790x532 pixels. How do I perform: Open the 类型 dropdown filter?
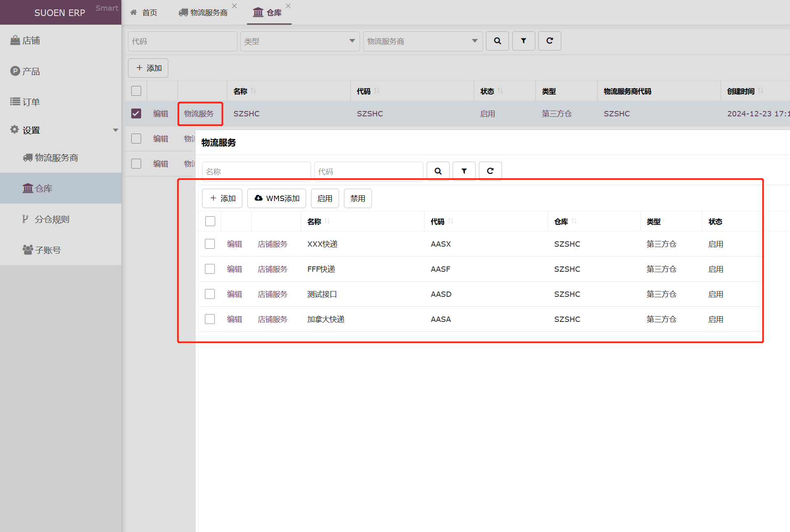[x=300, y=41]
